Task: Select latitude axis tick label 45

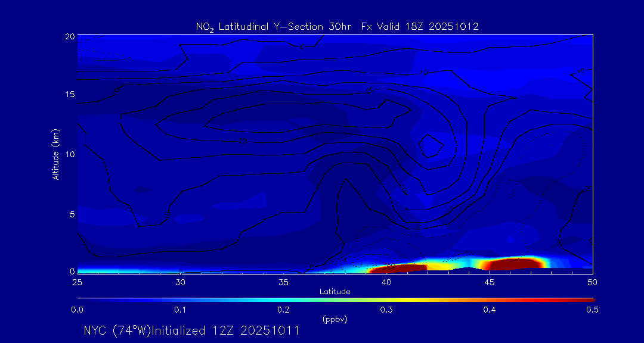Action: (x=489, y=282)
